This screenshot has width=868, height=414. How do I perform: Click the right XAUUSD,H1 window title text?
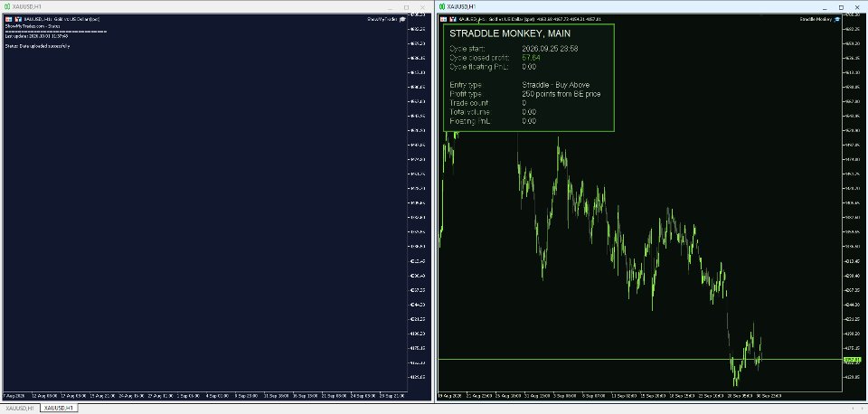460,6
